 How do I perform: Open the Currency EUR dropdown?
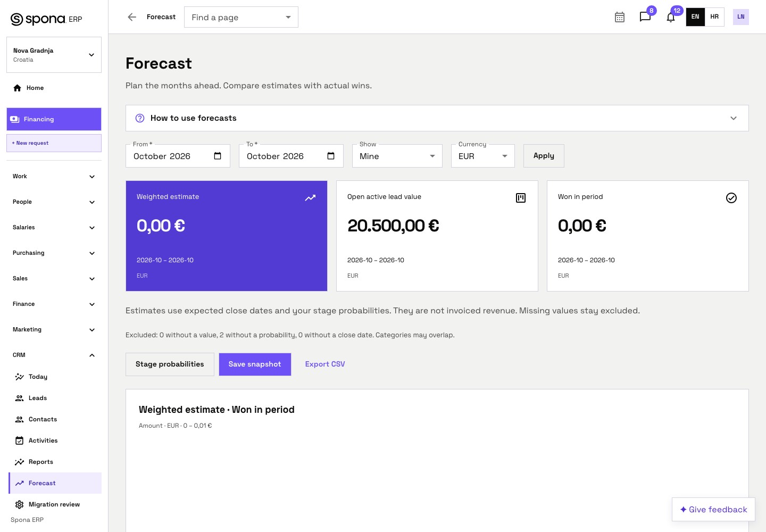click(483, 156)
